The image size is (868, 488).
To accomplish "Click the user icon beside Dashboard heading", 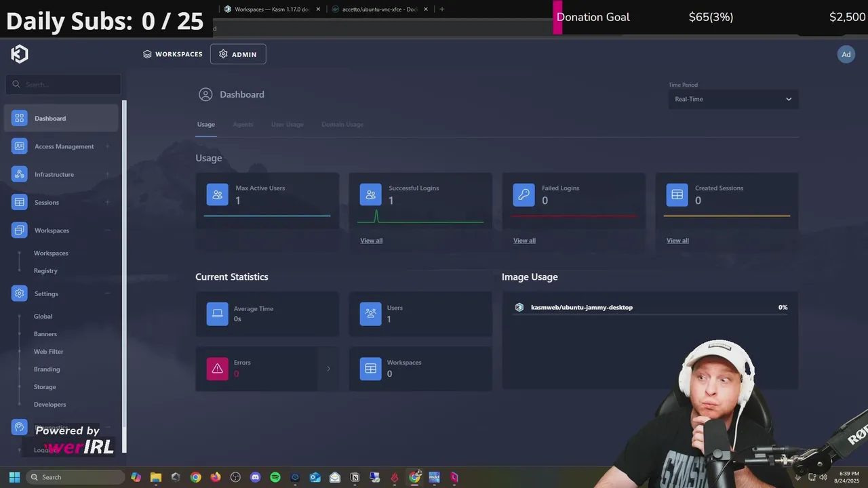I will coord(205,94).
